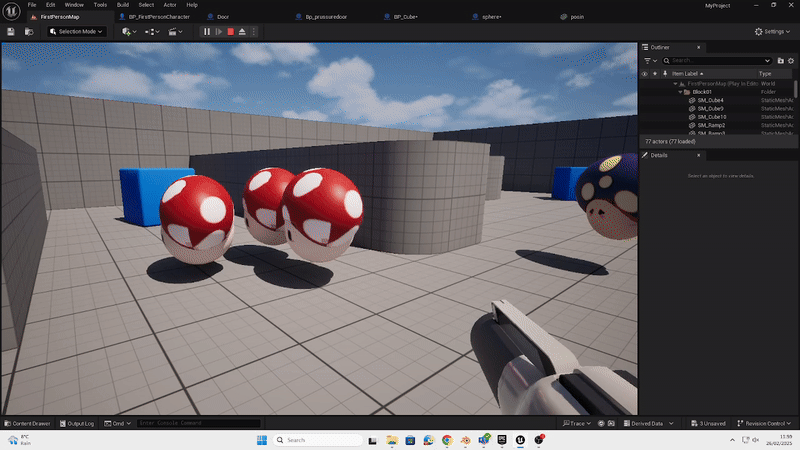
Task: Switch to the Bp_prussuredoor tab
Action: pyautogui.click(x=326, y=17)
